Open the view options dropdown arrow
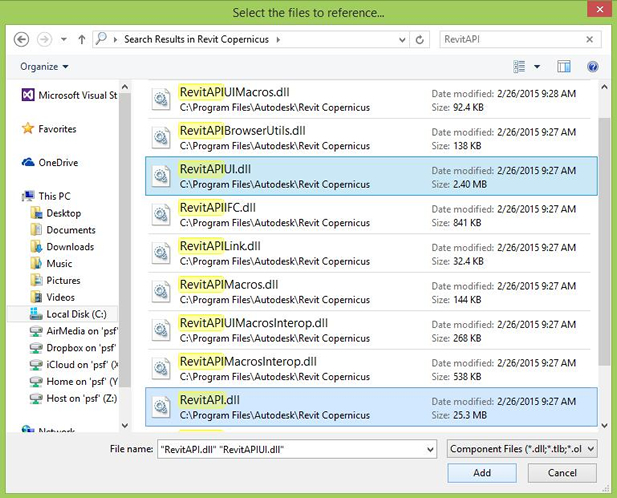 (537, 66)
